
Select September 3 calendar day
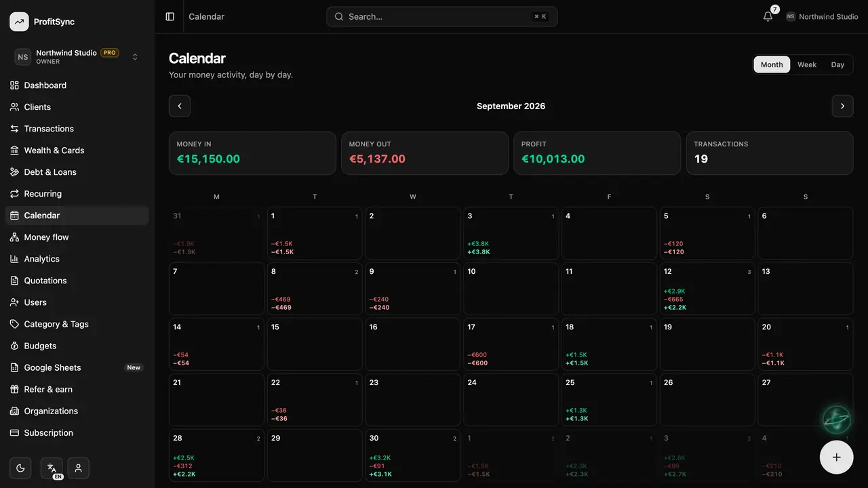[x=511, y=233]
